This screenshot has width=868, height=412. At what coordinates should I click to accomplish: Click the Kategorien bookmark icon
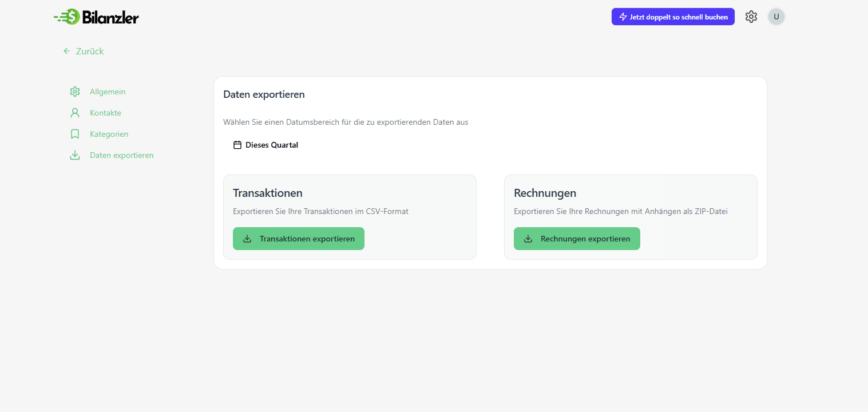(x=75, y=134)
